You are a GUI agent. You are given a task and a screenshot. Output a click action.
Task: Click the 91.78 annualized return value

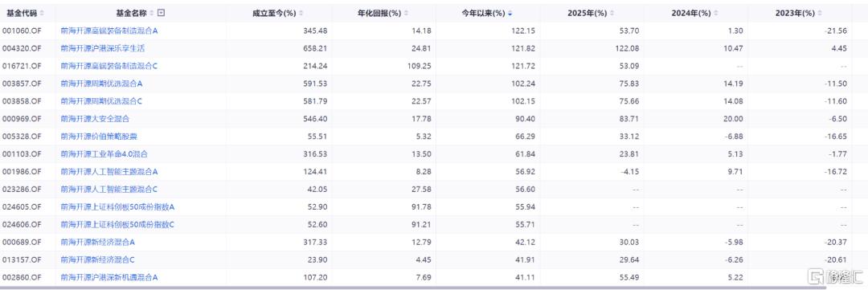[x=421, y=207]
